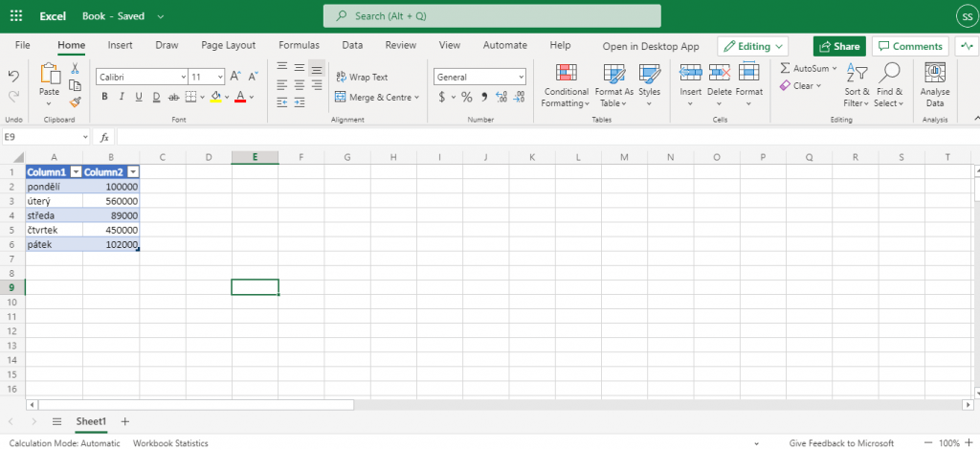This screenshot has height=450, width=980.
Task: Click the Increase Font Size icon
Action: pyautogui.click(x=235, y=76)
